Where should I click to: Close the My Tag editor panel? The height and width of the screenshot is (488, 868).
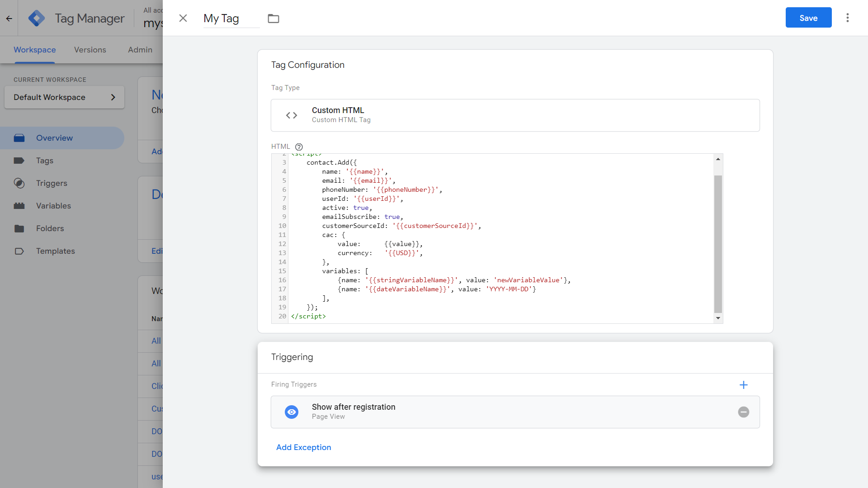point(183,18)
